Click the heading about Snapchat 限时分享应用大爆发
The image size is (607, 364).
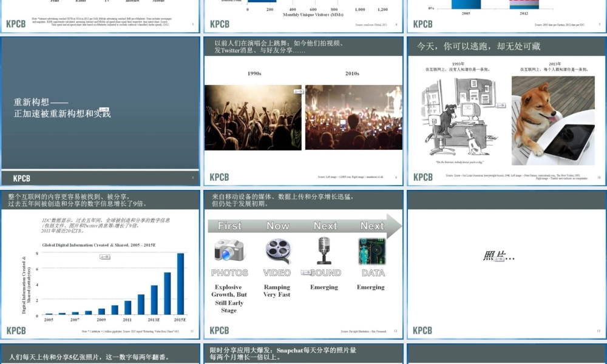[283, 354]
